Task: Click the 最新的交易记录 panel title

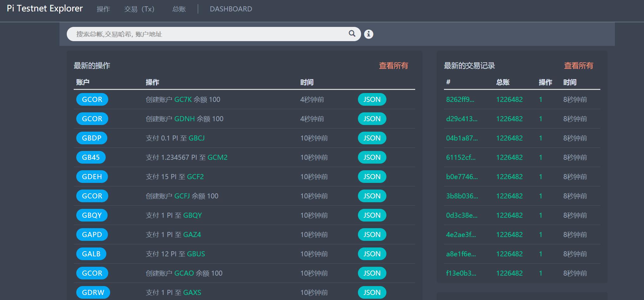Action: 469,66
